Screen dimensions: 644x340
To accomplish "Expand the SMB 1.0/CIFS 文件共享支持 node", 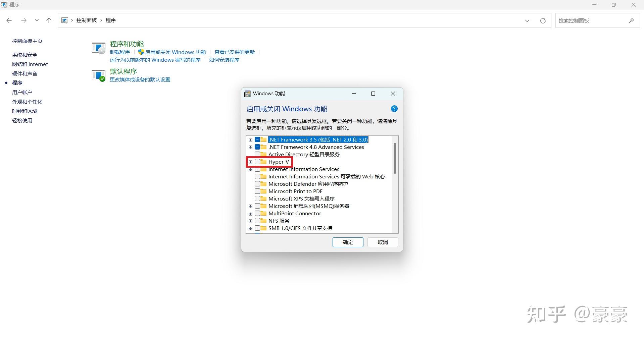I will point(250,228).
